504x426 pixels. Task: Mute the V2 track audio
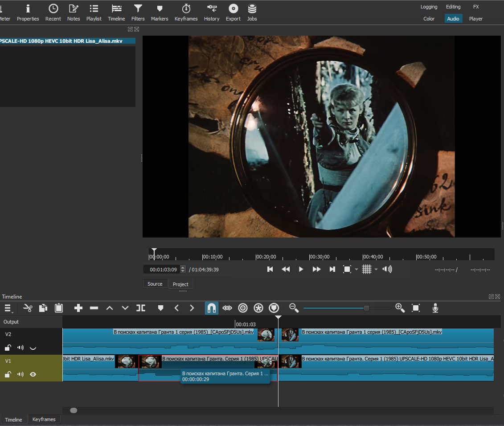[x=20, y=348]
